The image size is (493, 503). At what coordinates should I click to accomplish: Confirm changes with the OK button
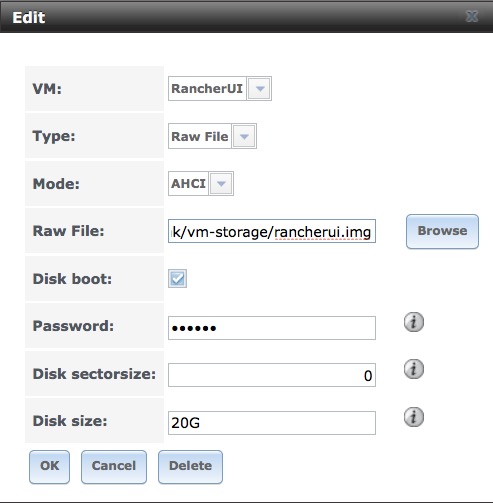pyautogui.click(x=49, y=467)
